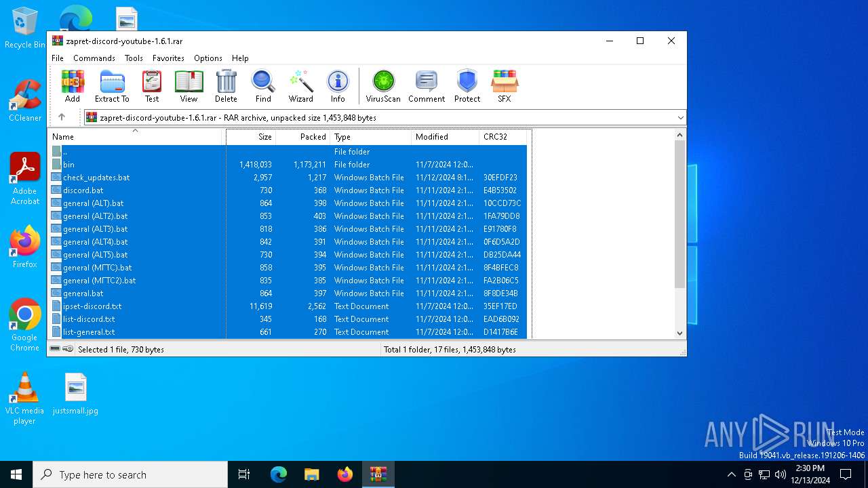Open Recycle Bin desktop icon

25,28
